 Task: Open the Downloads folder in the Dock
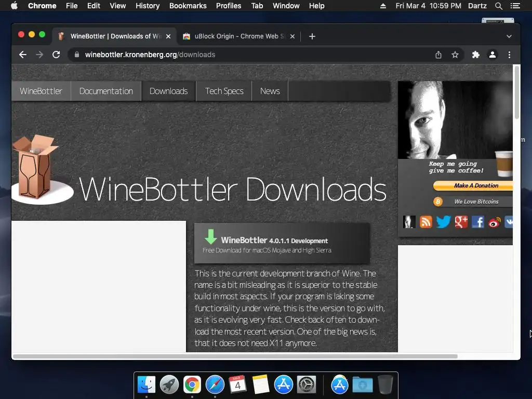362,385
